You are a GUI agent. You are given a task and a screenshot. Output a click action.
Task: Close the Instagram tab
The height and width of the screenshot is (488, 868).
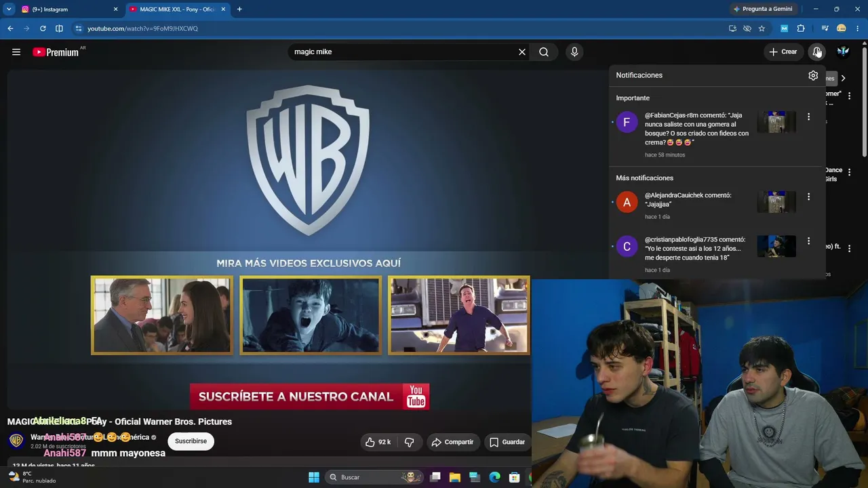coord(115,9)
